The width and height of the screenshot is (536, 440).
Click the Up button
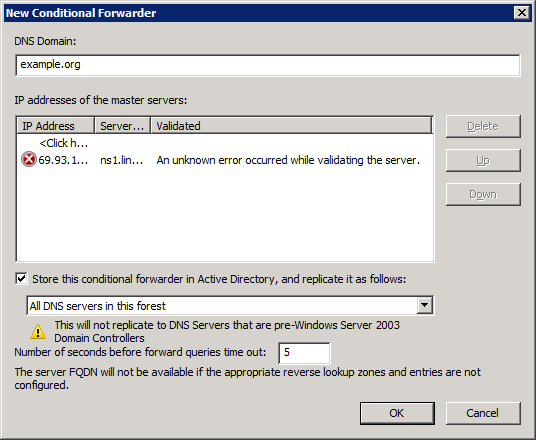coord(483,160)
